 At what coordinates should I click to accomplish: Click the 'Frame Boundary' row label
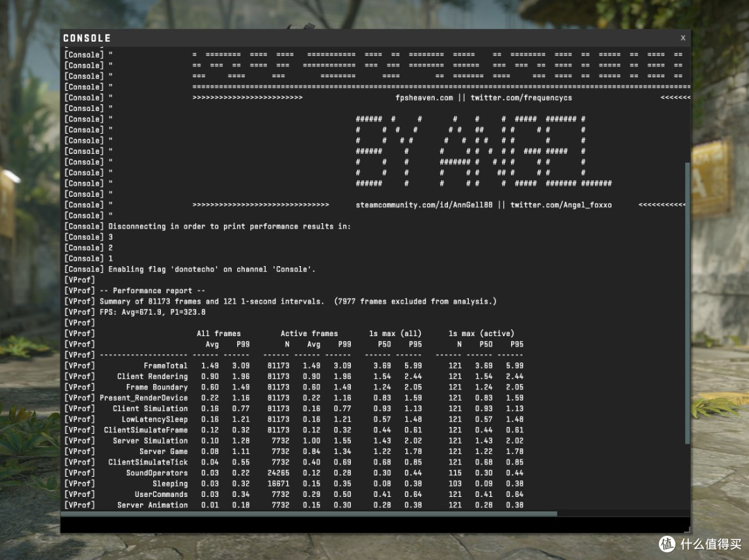point(157,387)
